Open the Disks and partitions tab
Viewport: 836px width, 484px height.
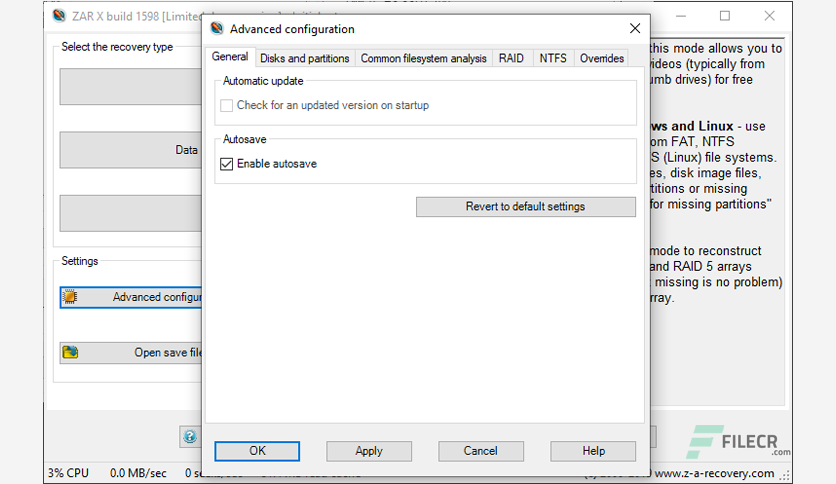304,58
